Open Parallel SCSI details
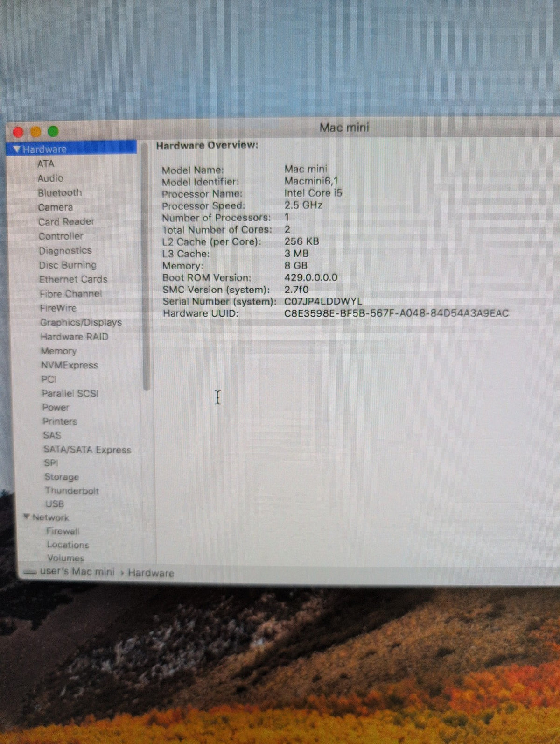The image size is (560, 744). (x=70, y=393)
